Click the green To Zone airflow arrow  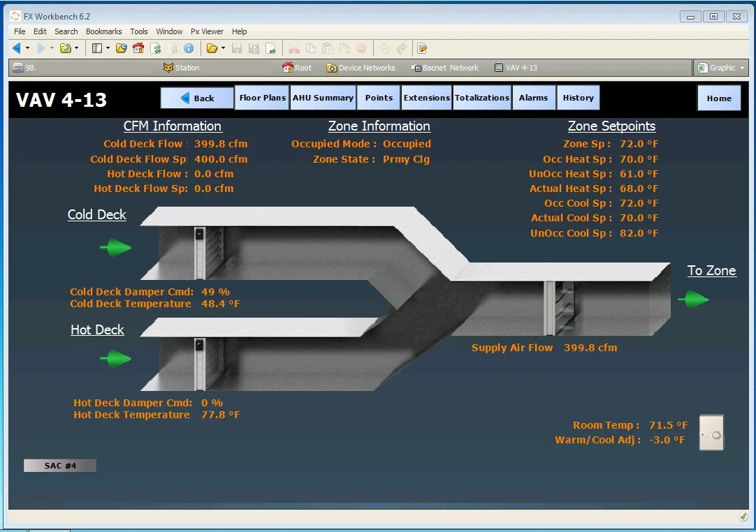693,299
